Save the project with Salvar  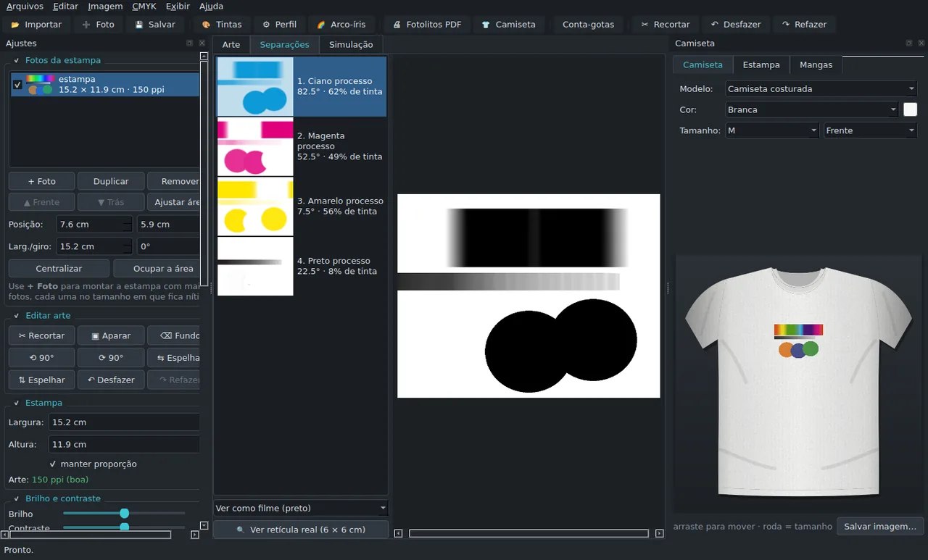coord(155,24)
